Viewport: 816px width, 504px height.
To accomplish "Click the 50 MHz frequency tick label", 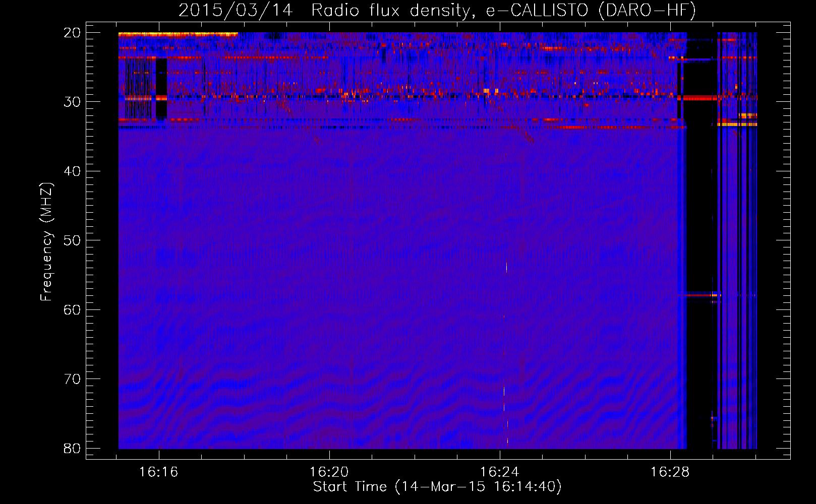I will 72,240.
